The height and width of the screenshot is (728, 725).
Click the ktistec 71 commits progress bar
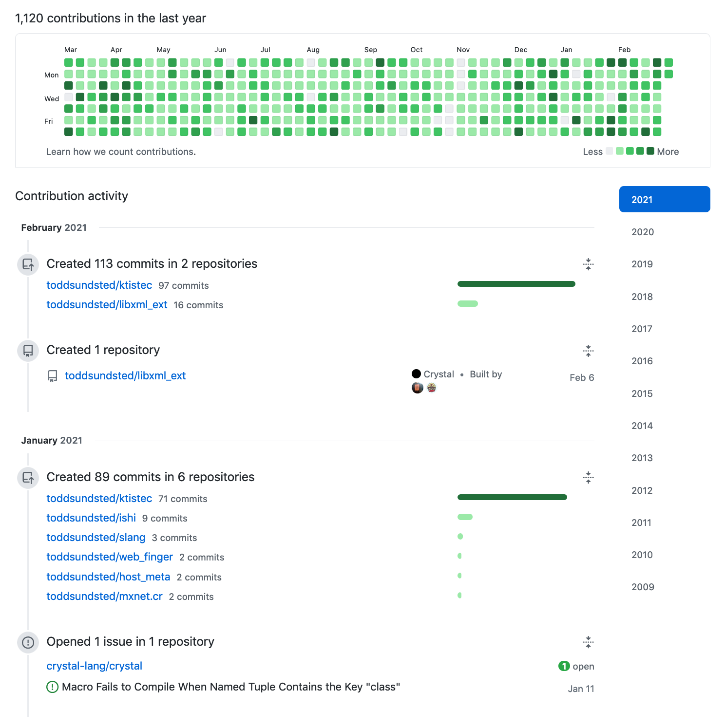pyautogui.click(x=512, y=497)
